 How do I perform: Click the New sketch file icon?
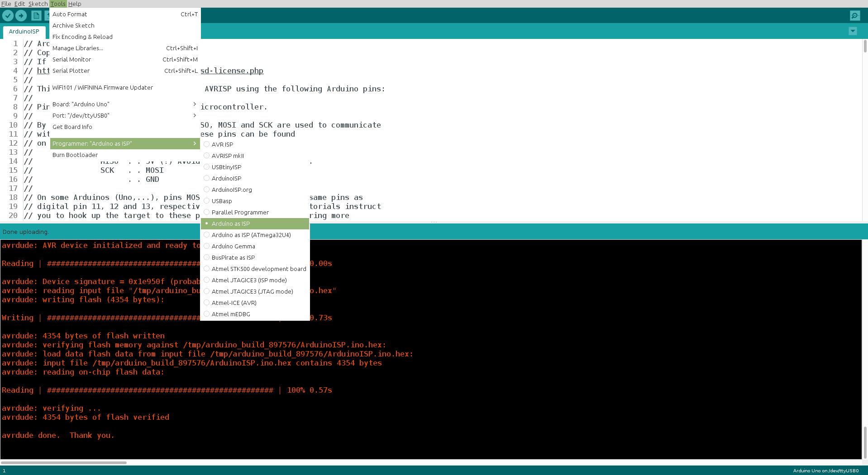(36, 15)
